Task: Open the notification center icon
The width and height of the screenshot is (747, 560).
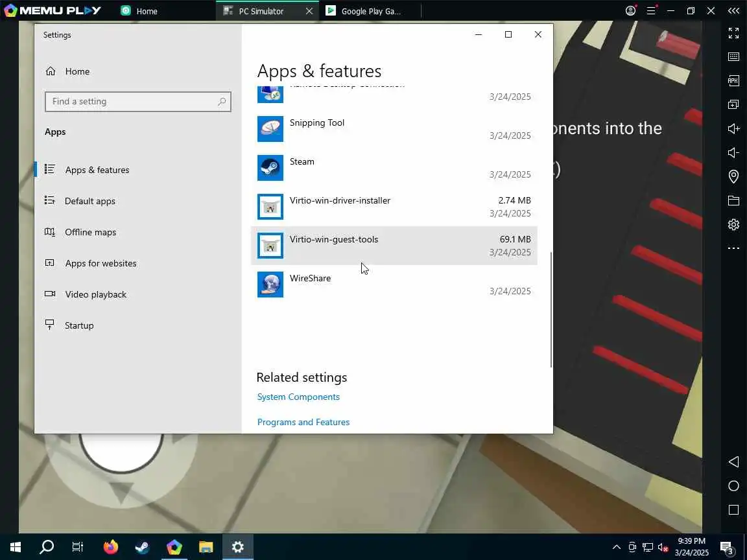Action: coord(726,547)
